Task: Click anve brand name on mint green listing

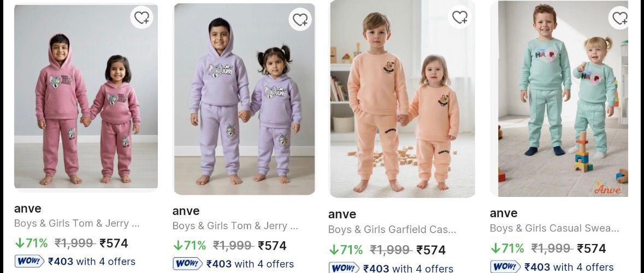Action: point(503,213)
